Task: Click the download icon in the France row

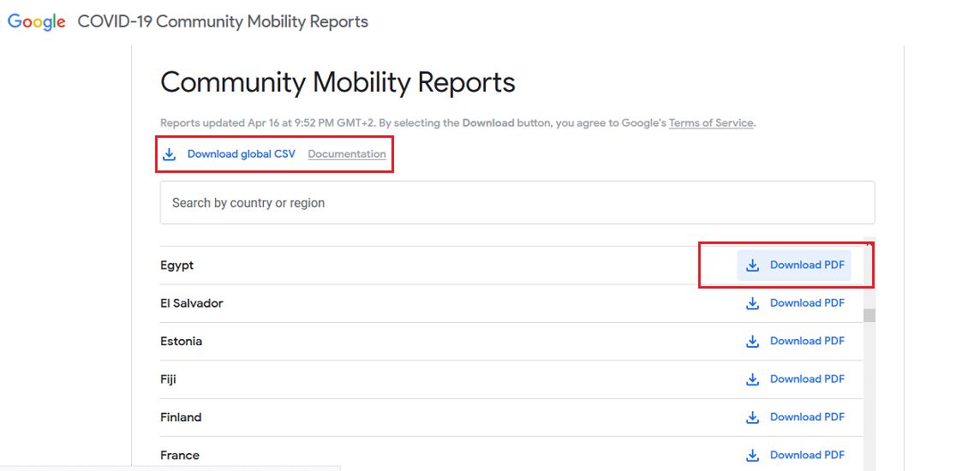Action: pyautogui.click(x=753, y=456)
